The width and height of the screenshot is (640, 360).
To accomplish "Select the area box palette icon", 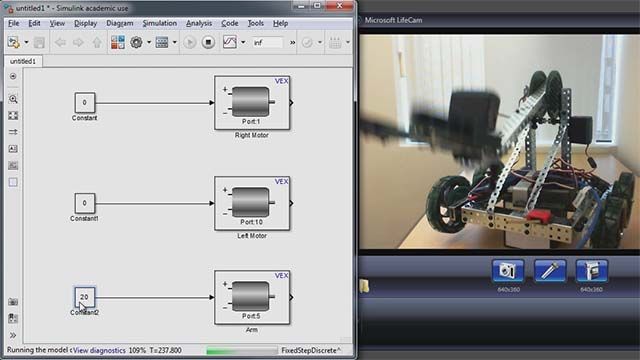I will [13, 182].
